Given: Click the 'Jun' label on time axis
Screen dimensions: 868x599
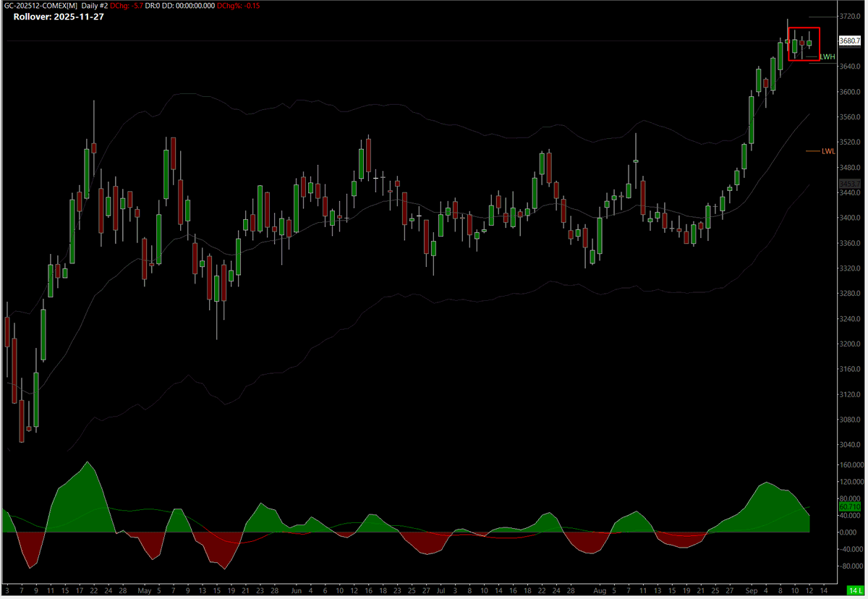Looking at the screenshot, I should 298,590.
